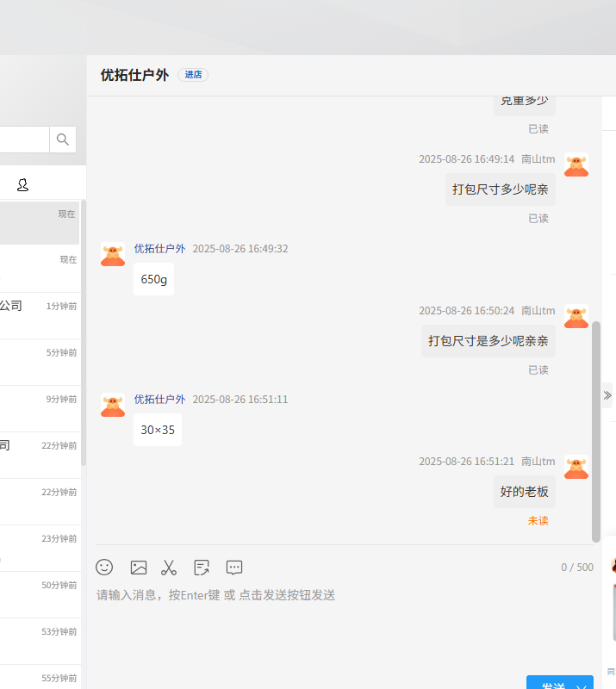The image size is (616, 689).
Task: Select the conversation dated 23分钟前
Action: tap(39, 548)
